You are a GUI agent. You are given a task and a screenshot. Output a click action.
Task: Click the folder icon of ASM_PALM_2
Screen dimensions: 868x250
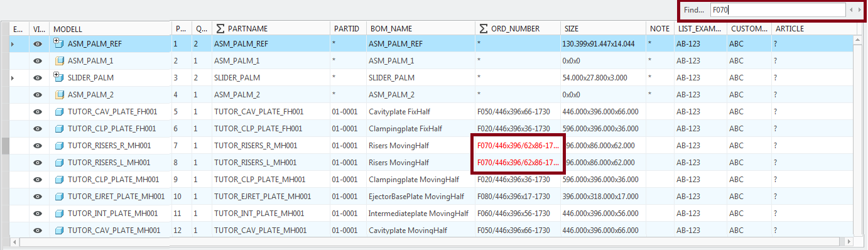point(60,95)
